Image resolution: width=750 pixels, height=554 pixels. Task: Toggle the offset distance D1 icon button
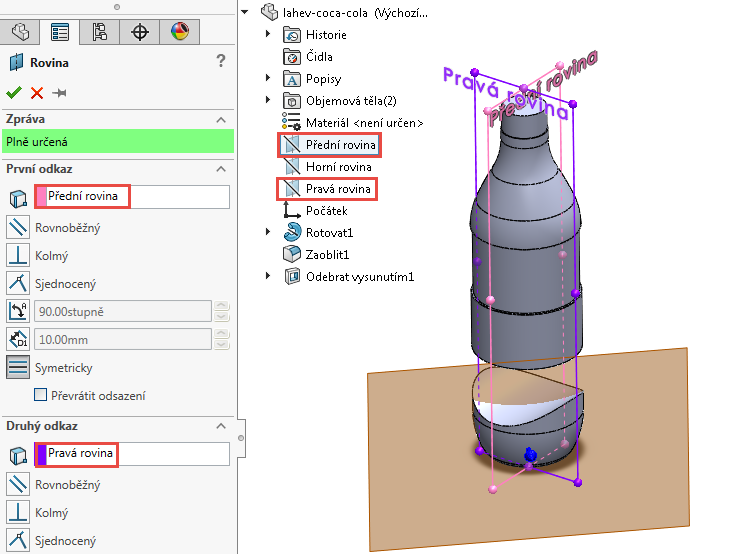pos(18,339)
